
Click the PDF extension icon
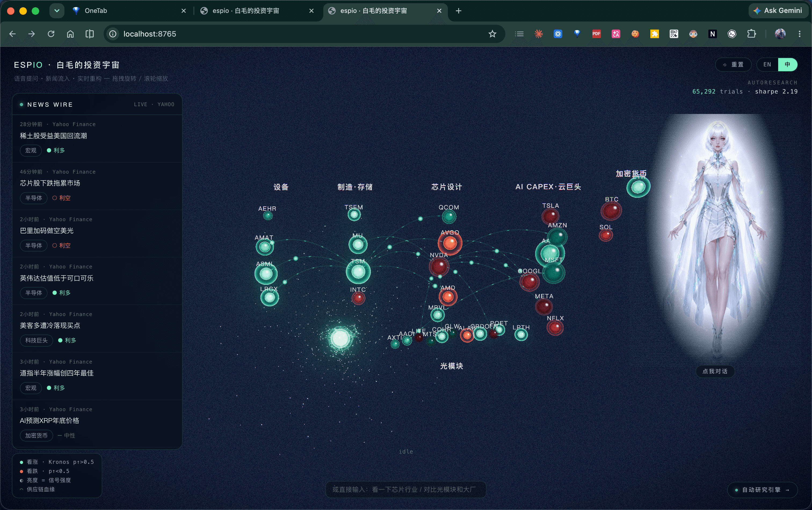click(597, 34)
